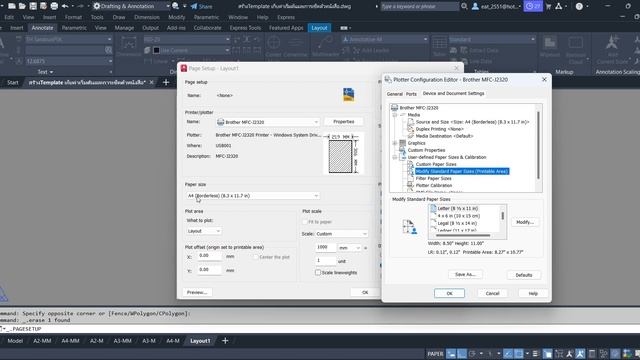Open the Paper size dropdown A4 Borderless

click(252, 196)
